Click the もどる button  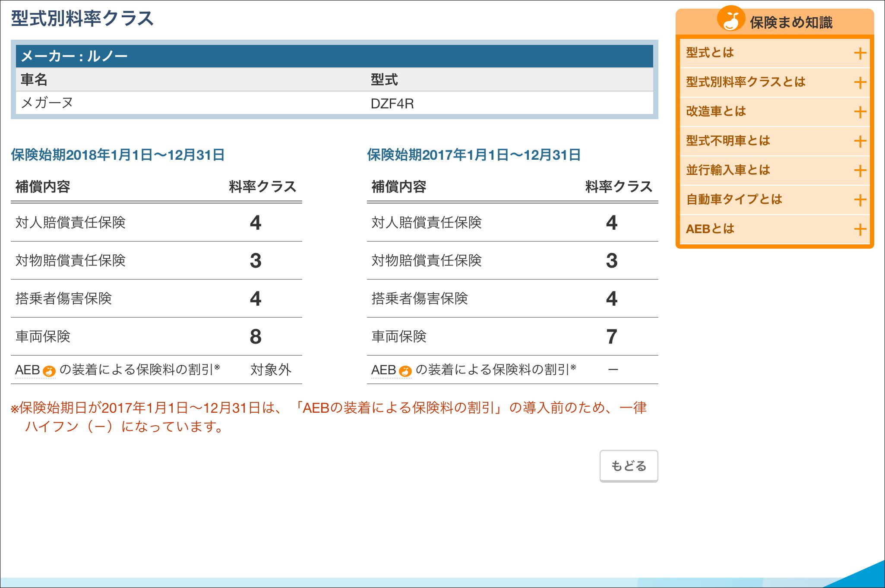[x=629, y=466]
